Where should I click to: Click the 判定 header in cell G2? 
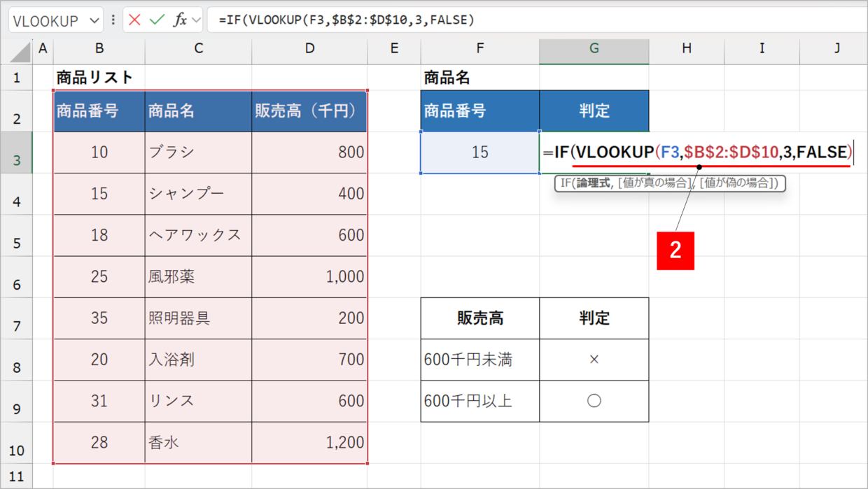[x=594, y=111]
